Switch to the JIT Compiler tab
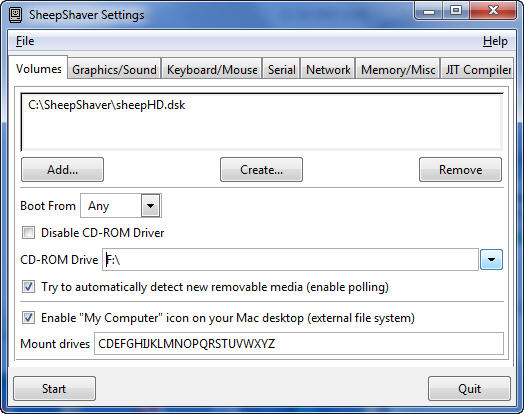Viewport: 524px width, 414px height. click(x=477, y=70)
